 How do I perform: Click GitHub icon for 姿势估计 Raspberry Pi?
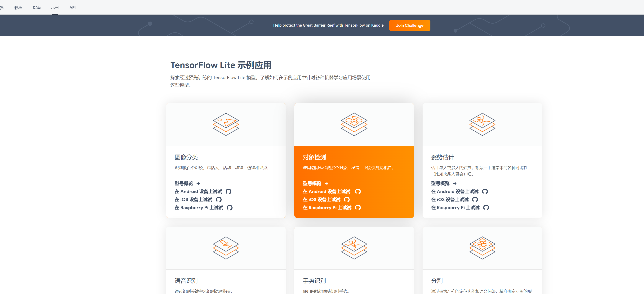[486, 207]
